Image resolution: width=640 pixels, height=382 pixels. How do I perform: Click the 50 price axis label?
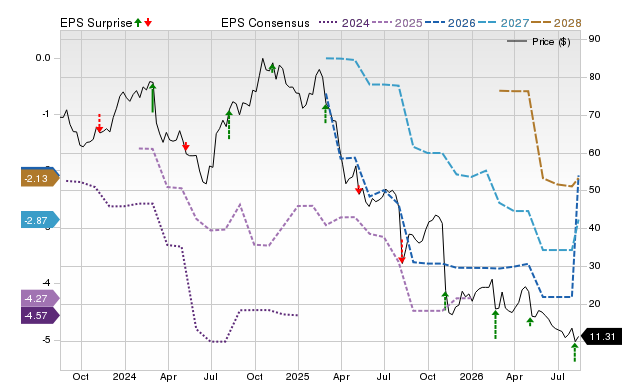point(594,190)
